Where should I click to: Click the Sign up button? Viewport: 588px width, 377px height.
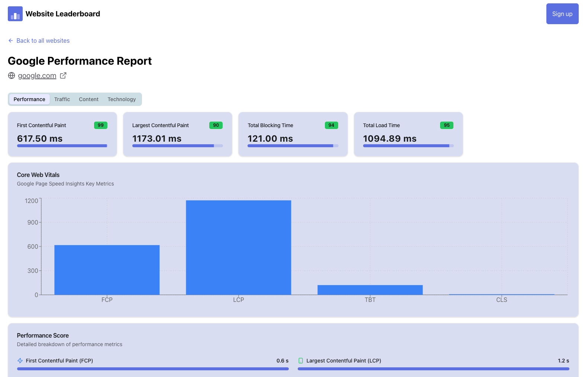pyautogui.click(x=562, y=14)
